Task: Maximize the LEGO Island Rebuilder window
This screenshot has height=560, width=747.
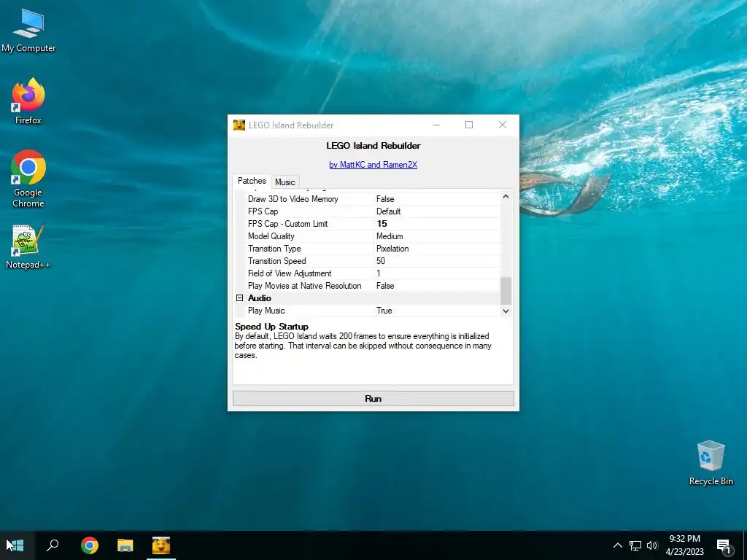Action: point(469,125)
